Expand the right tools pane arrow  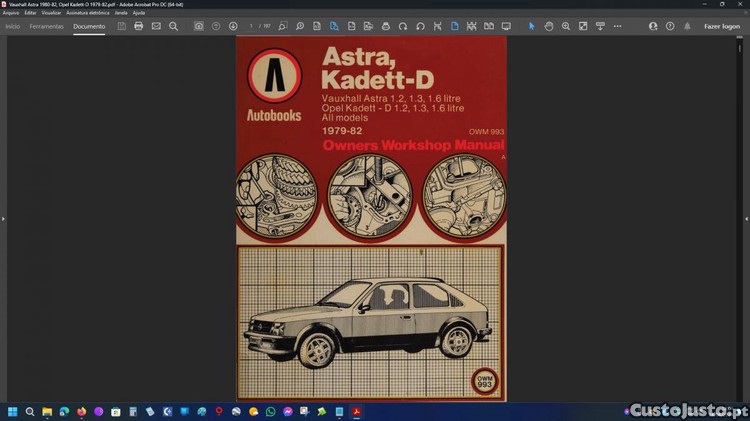pos(746,218)
